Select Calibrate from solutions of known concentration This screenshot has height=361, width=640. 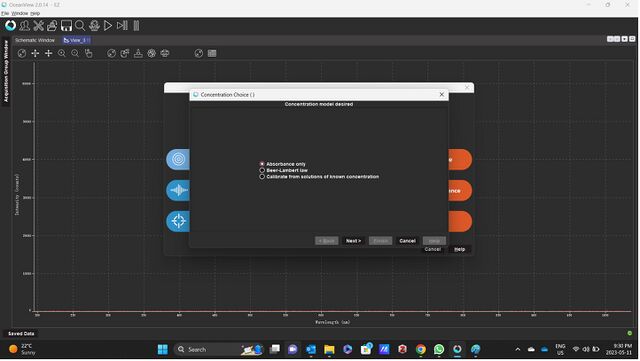pos(319,177)
